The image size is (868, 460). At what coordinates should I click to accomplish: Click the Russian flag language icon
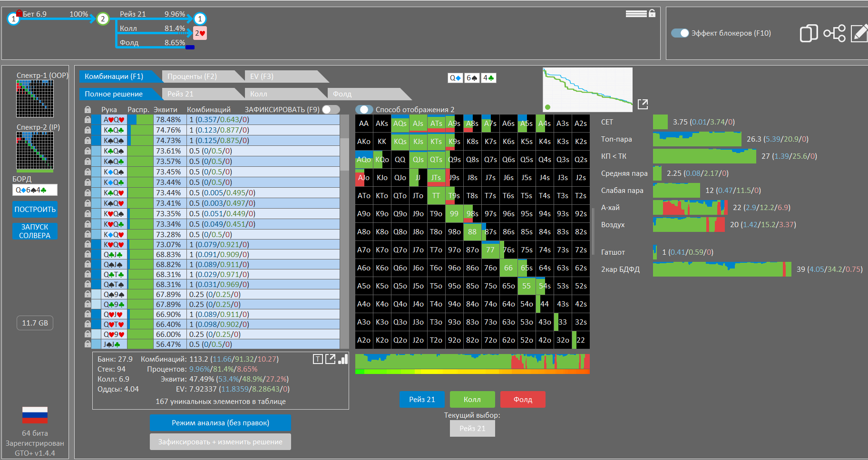(35, 415)
